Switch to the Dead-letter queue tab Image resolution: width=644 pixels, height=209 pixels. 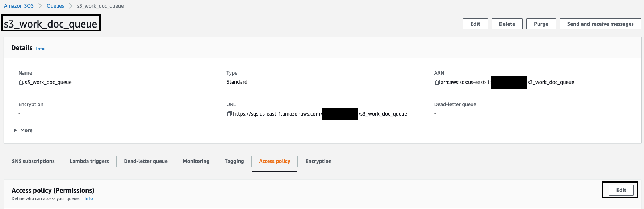click(x=146, y=161)
